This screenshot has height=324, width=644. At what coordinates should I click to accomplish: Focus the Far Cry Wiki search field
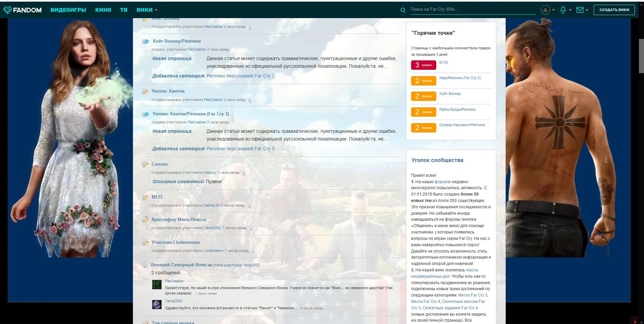[x=472, y=9]
